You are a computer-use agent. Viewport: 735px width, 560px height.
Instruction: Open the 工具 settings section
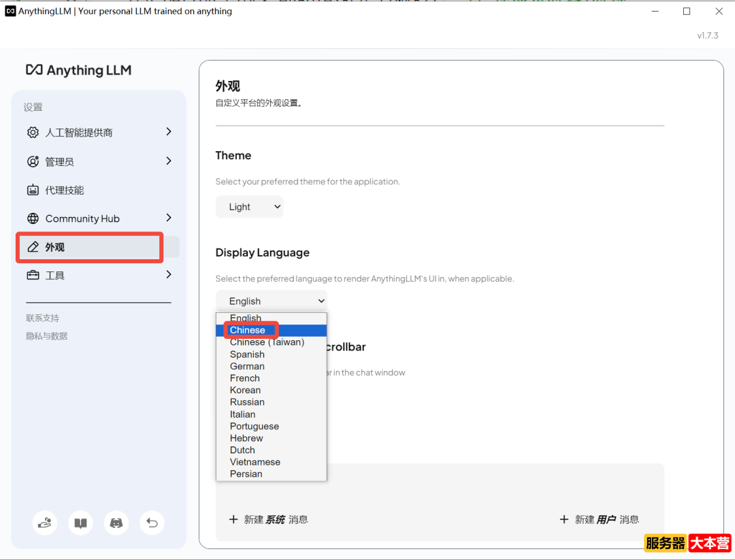point(99,275)
